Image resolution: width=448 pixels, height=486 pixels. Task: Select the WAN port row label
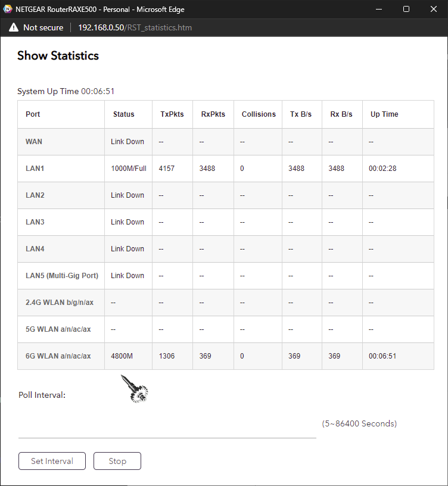click(x=34, y=142)
